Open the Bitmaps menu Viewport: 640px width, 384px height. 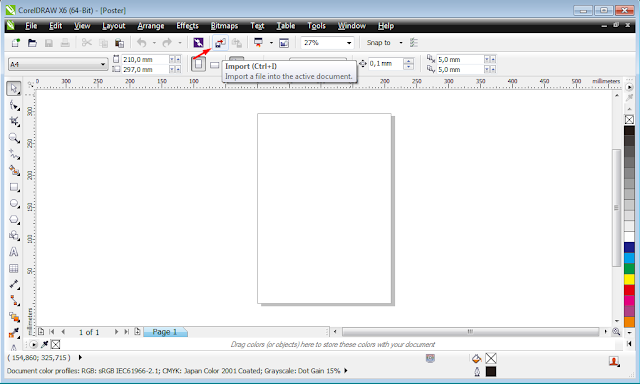[224, 26]
